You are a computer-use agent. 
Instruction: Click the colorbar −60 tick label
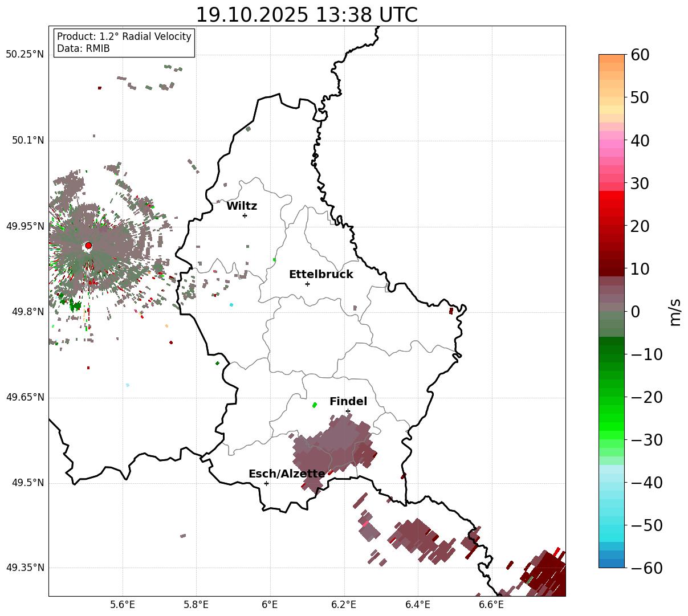click(646, 568)
